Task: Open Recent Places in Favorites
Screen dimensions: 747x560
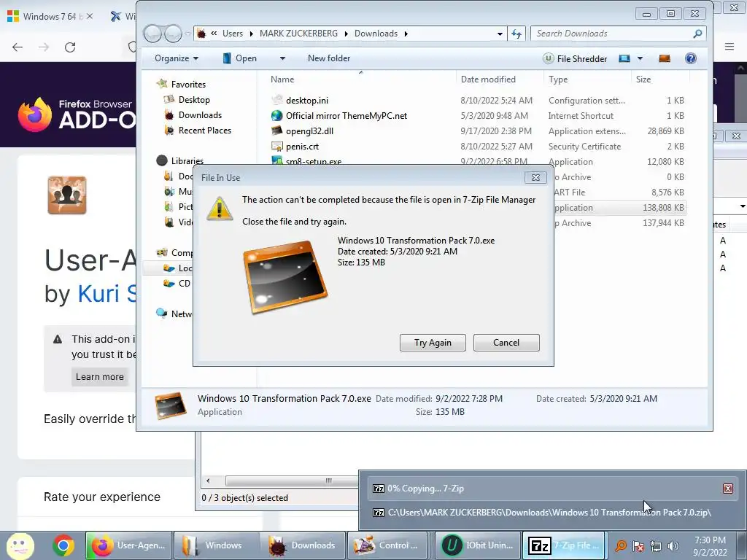Action: [205, 130]
